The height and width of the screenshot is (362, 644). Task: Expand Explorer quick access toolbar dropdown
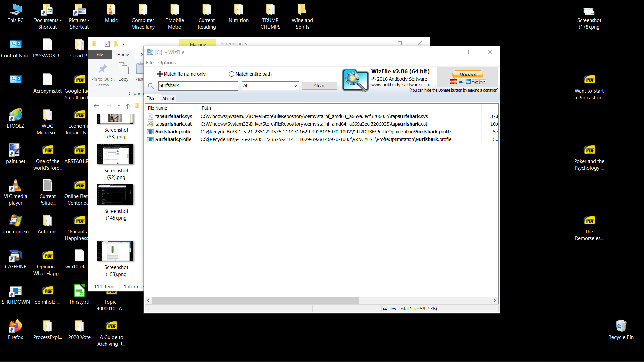[123, 44]
